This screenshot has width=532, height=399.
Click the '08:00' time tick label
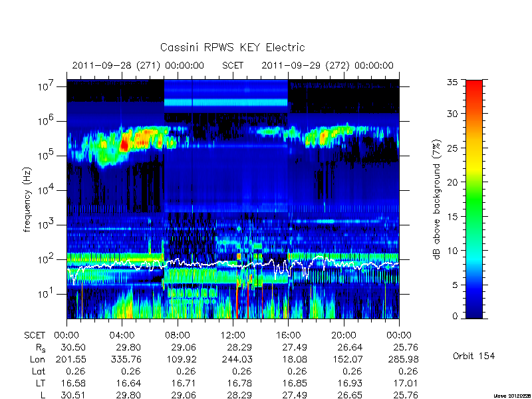click(x=178, y=335)
